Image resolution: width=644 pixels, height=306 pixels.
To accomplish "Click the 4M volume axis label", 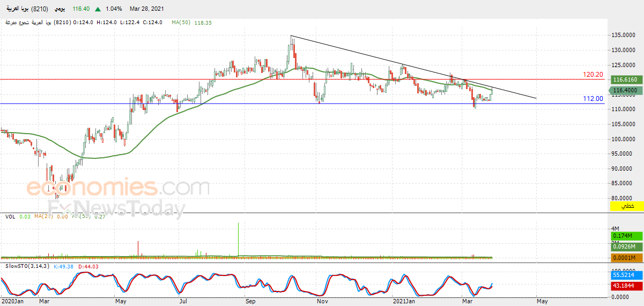I will point(616,229).
